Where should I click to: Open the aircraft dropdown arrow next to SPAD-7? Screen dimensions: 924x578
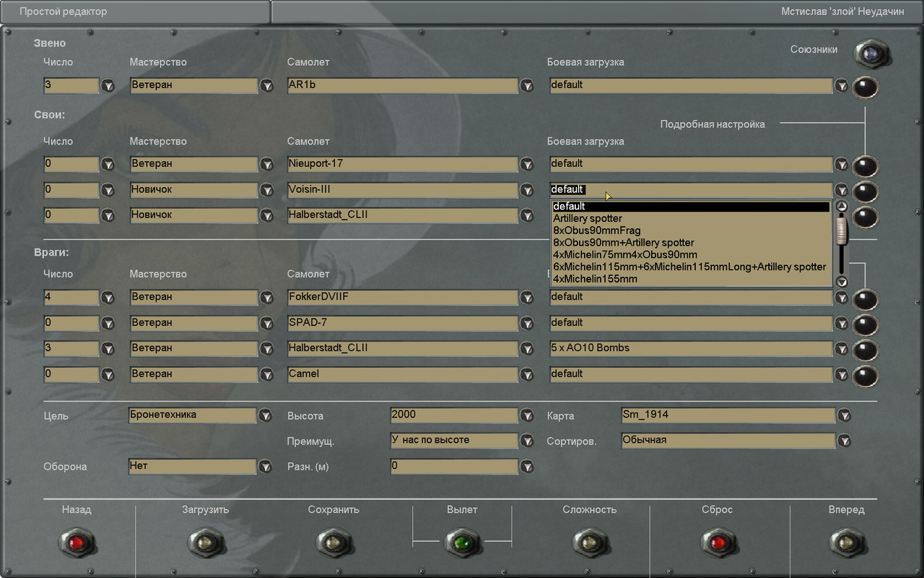(x=527, y=324)
